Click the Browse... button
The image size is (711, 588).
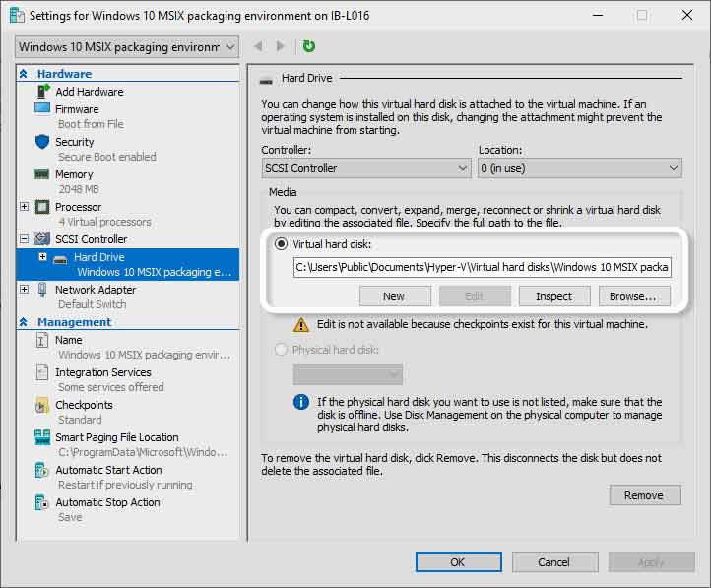(634, 296)
